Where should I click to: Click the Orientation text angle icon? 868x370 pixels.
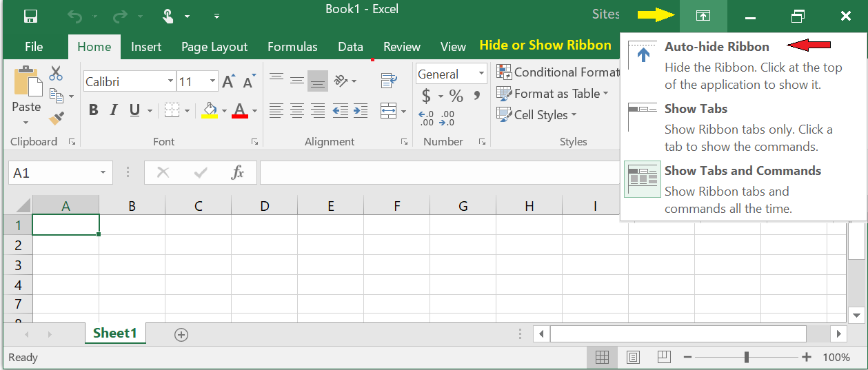click(x=341, y=81)
